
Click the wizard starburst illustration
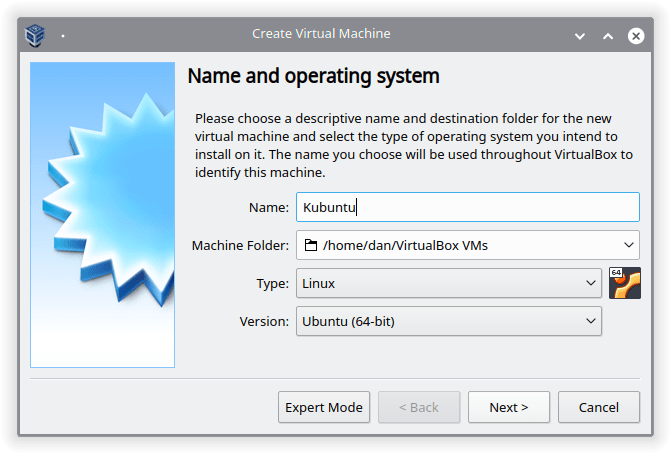(x=102, y=215)
